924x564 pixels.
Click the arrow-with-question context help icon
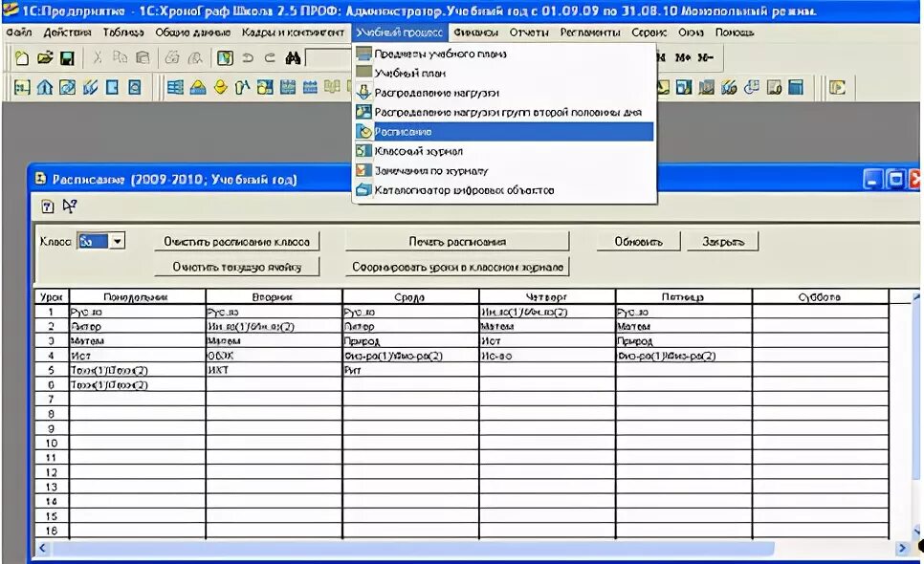click(x=70, y=206)
